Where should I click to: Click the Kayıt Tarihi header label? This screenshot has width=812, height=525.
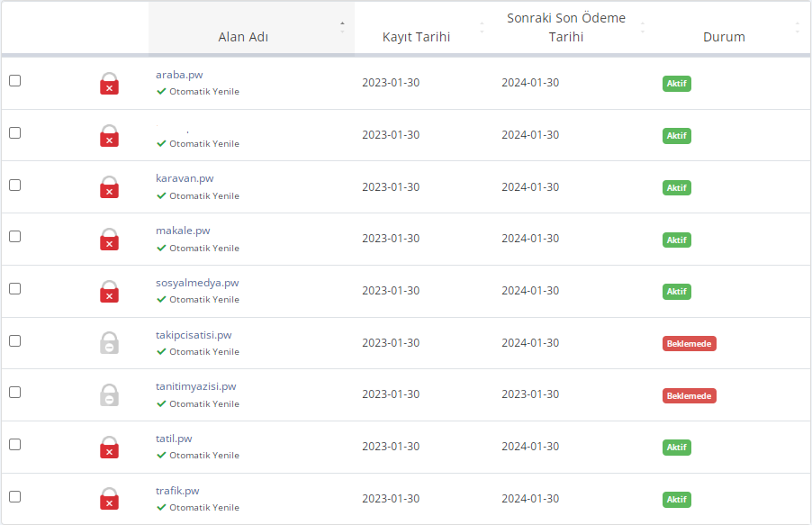417,37
